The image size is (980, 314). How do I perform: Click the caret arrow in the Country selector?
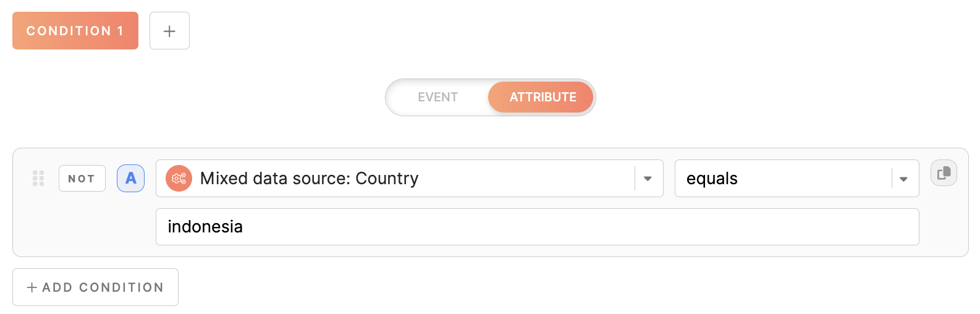pos(648,179)
